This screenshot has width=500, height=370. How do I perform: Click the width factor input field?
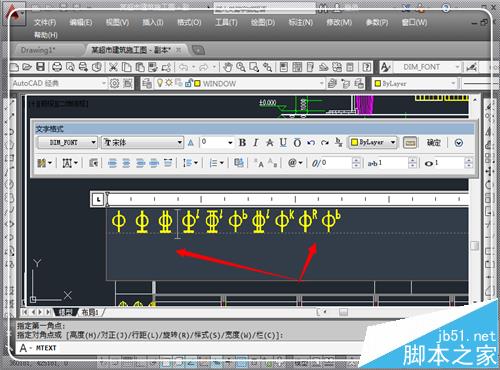pos(449,163)
